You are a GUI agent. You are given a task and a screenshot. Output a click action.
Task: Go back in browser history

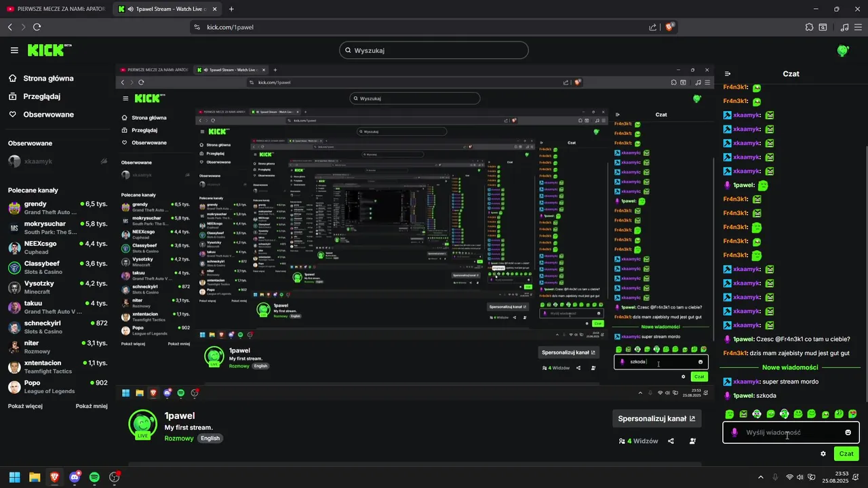click(x=10, y=27)
